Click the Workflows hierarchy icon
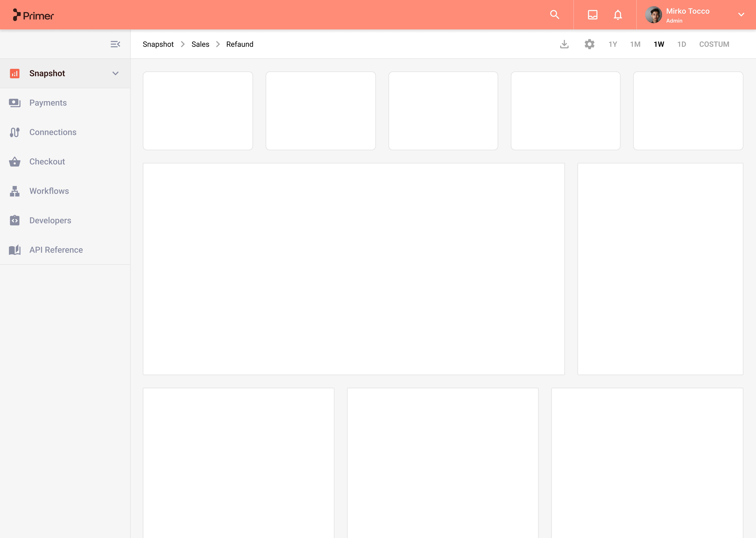The width and height of the screenshot is (756, 538). pos(15,191)
